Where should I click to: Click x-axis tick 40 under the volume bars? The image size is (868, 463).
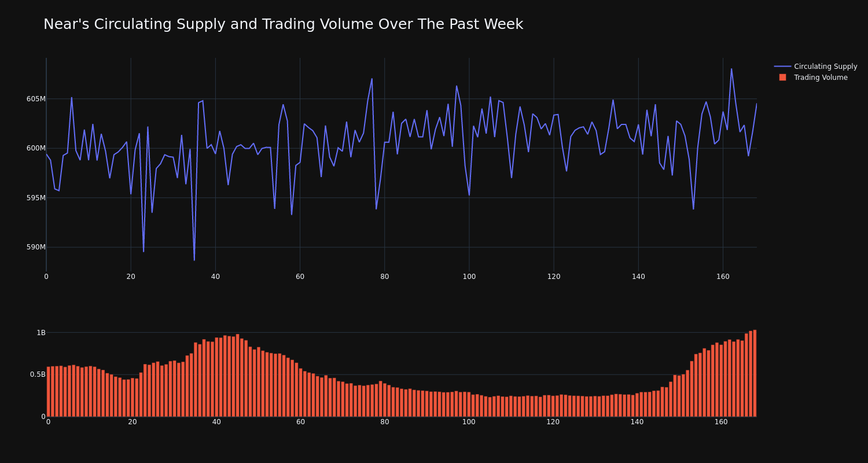pos(216,422)
